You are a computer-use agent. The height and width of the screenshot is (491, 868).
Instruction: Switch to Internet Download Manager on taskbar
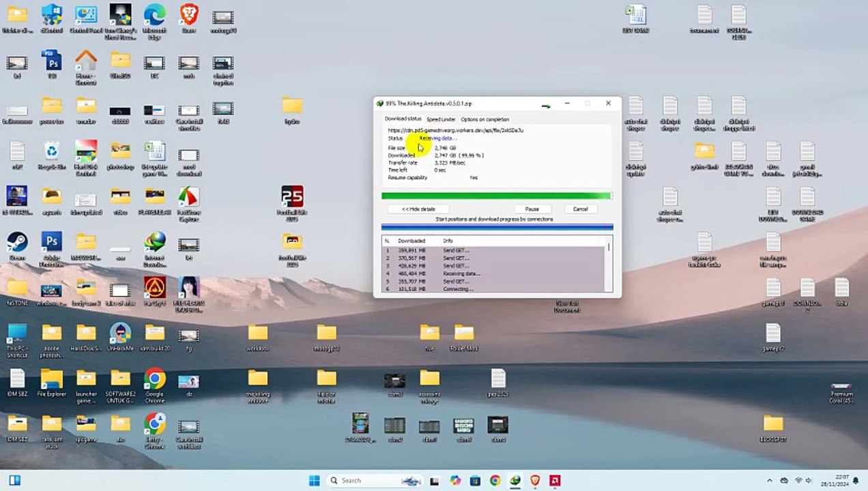[x=515, y=481]
